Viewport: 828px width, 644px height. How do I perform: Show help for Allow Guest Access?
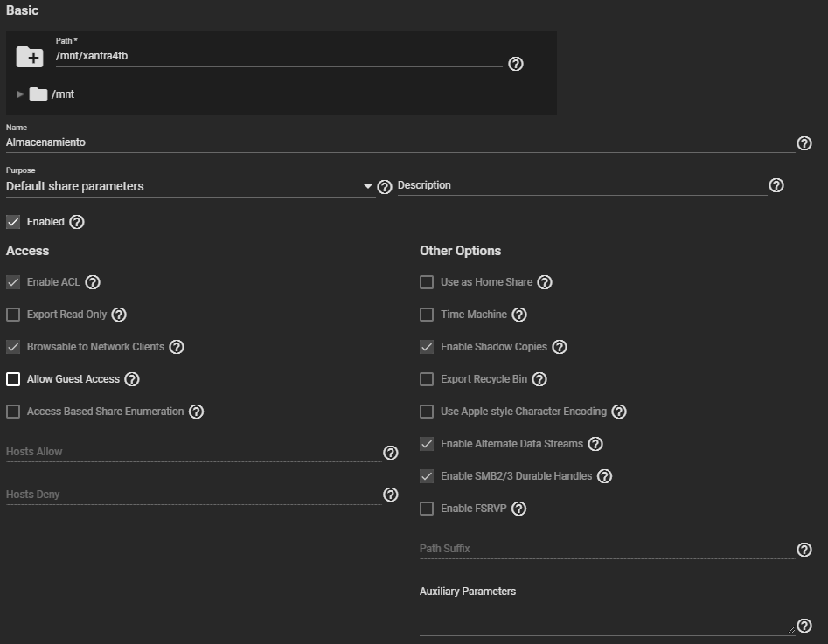pyautogui.click(x=131, y=379)
